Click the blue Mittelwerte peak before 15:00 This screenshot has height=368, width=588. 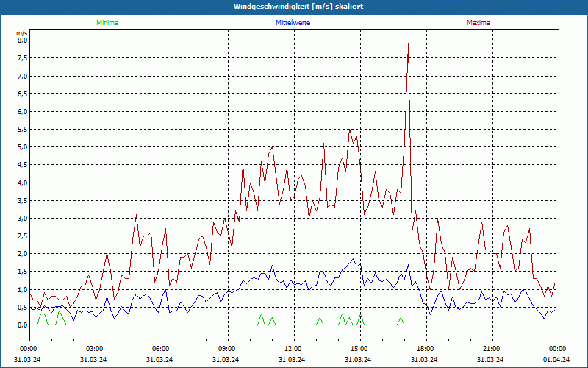[x=353, y=259]
